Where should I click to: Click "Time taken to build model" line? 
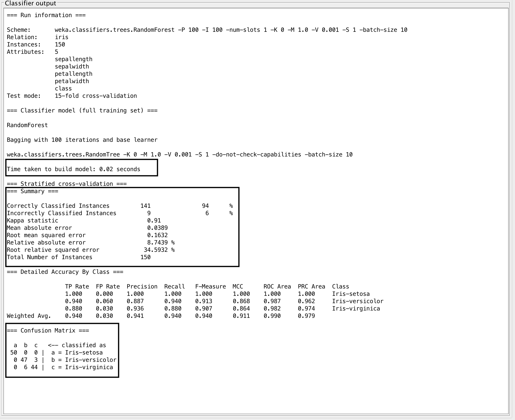point(73,169)
